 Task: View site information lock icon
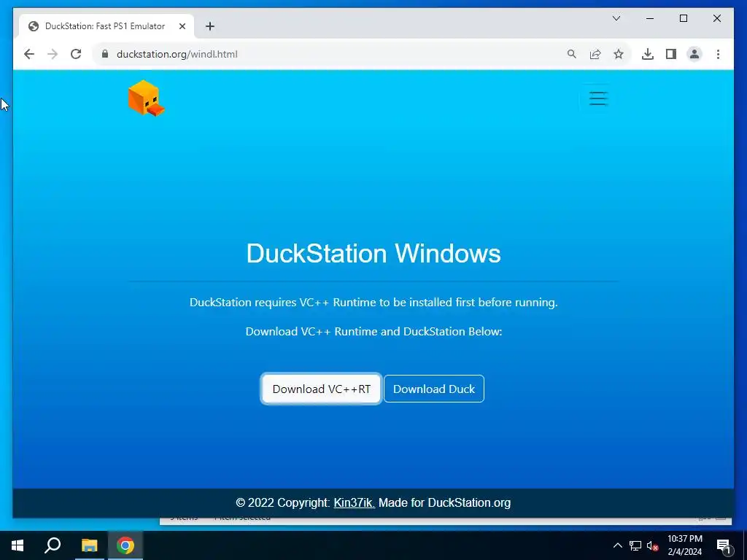click(105, 54)
